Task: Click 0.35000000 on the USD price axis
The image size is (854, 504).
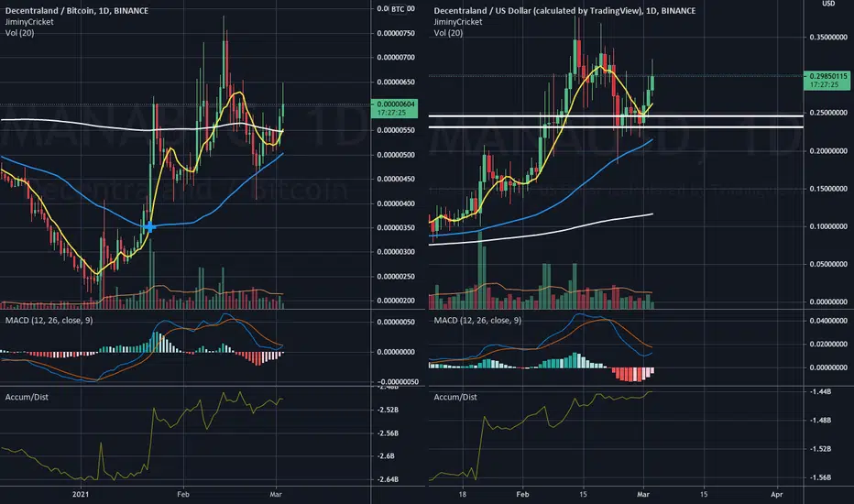Action: pyautogui.click(x=828, y=38)
